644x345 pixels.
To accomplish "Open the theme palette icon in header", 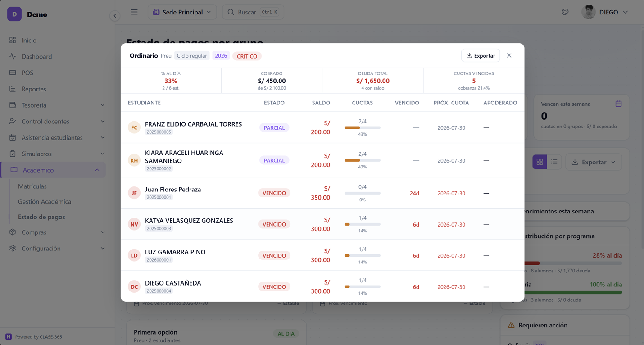I will (x=565, y=12).
